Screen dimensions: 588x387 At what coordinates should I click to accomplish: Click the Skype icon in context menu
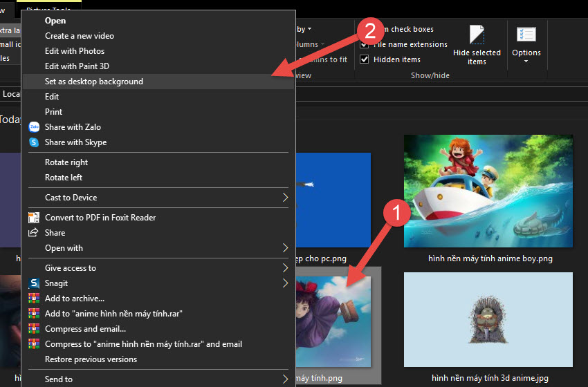coord(34,142)
